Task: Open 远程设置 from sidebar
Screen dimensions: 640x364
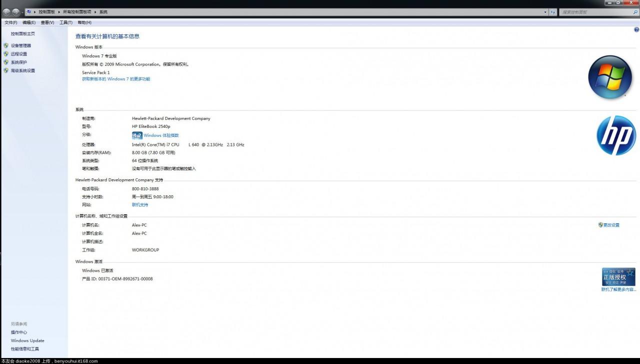Action: pyautogui.click(x=19, y=54)
